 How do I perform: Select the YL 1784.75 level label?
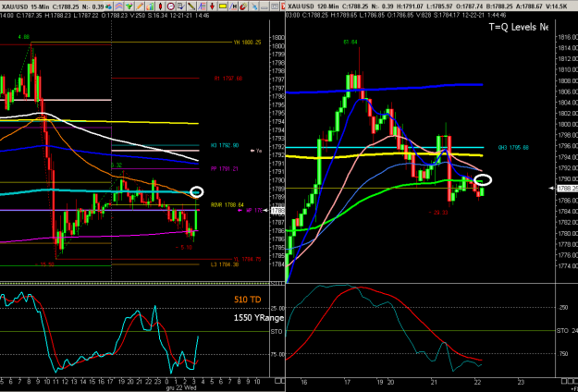coord(247,260)
